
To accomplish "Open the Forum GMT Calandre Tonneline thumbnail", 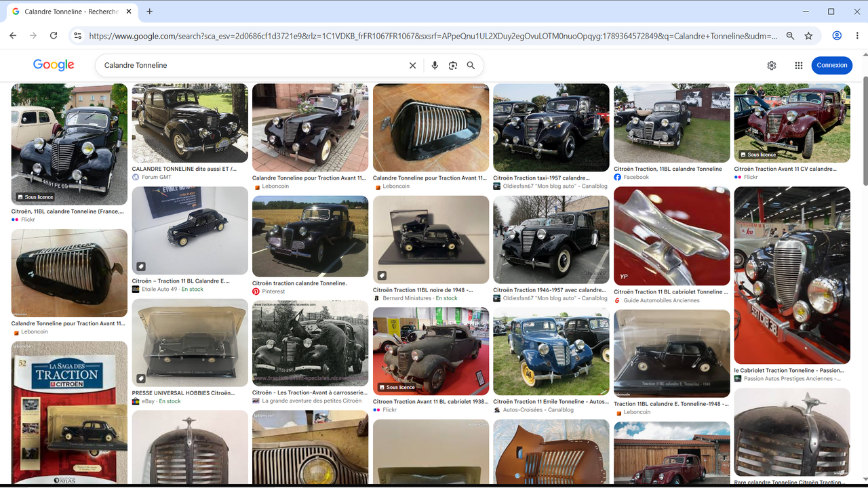I will [x=190, y=123].
